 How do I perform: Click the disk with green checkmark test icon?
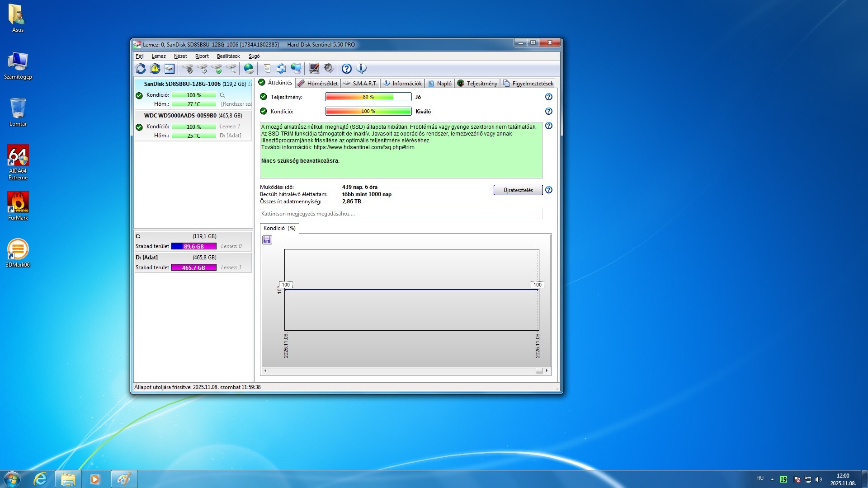[217, 69]
